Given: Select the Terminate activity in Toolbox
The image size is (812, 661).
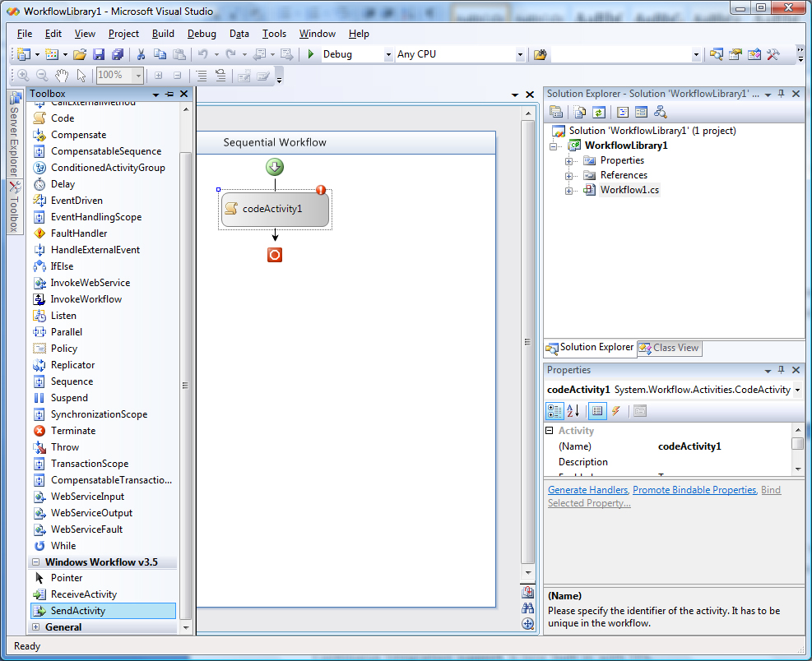Looking at the screenshot, I should [x=72, y=431].
